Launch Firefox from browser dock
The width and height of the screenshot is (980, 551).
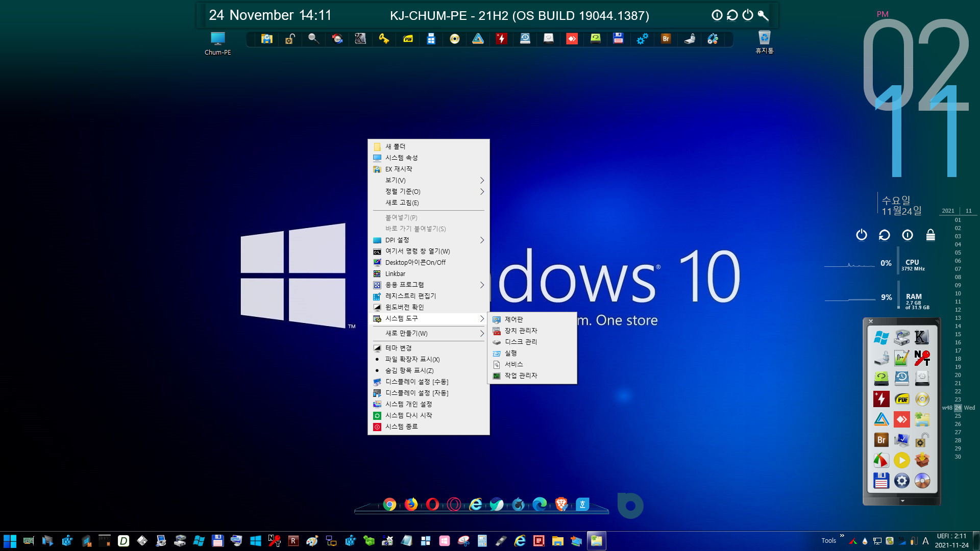(411, 505)
